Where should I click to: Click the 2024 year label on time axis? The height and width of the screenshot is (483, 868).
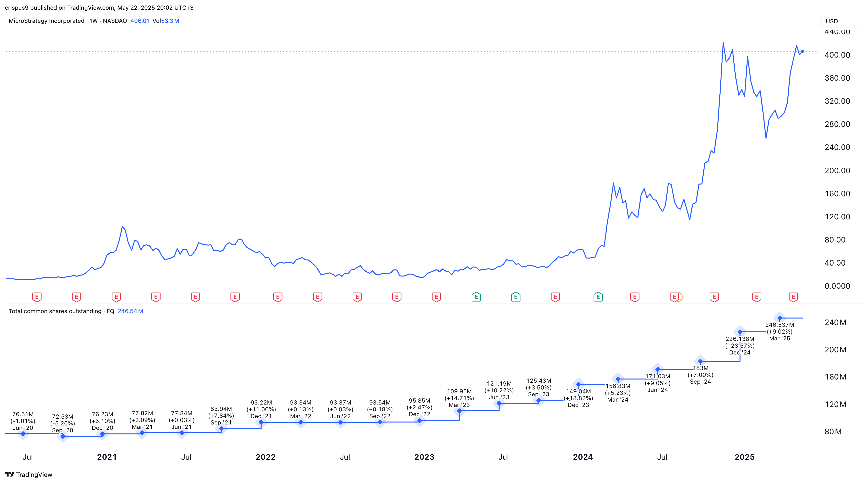pyautogui.click(x=583, y=457)
